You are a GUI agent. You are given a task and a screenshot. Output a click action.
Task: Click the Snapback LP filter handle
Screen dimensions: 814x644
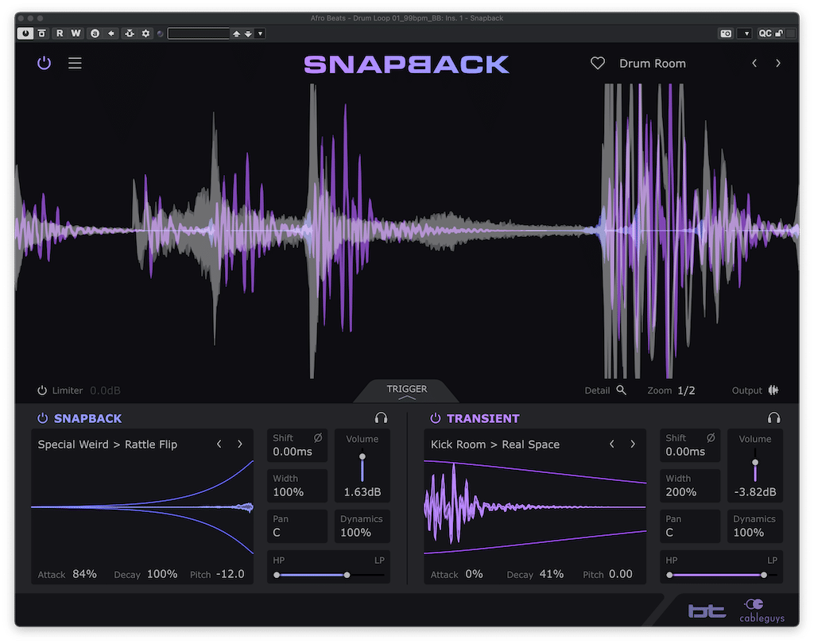(x=347, y=575)
